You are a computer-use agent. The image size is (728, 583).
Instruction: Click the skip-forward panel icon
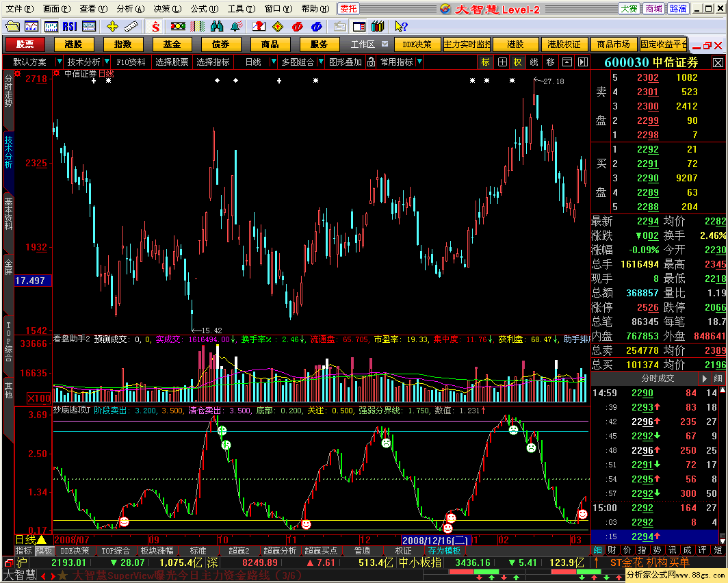point(583,62)
